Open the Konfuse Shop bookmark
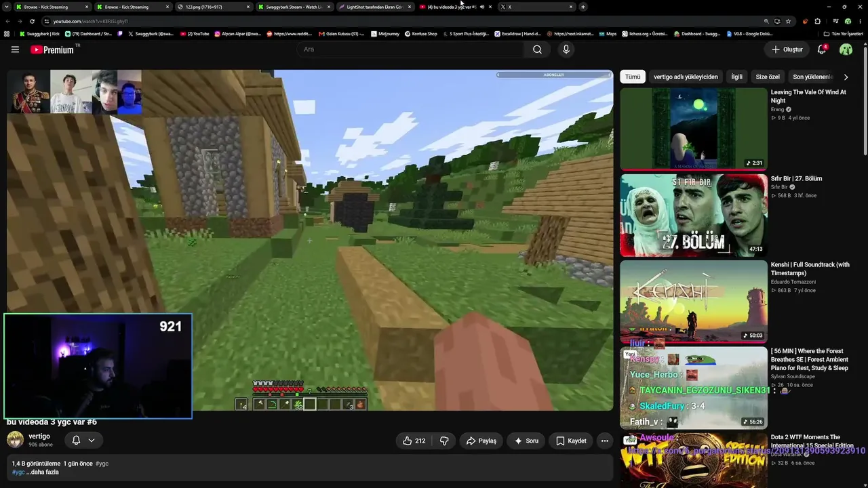The image size is (868, 488). click(x=421, y=33)
